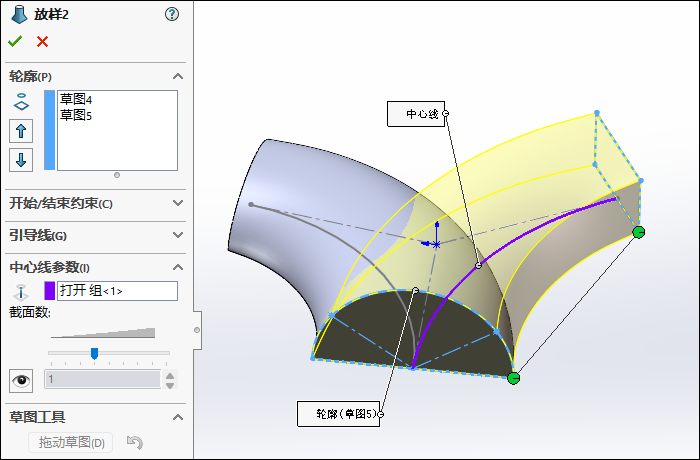Image resolution: width=700 pixels, height=460 pixels.
Task: Cancel the loft with the red X
Action: click(x=42, y=42)
